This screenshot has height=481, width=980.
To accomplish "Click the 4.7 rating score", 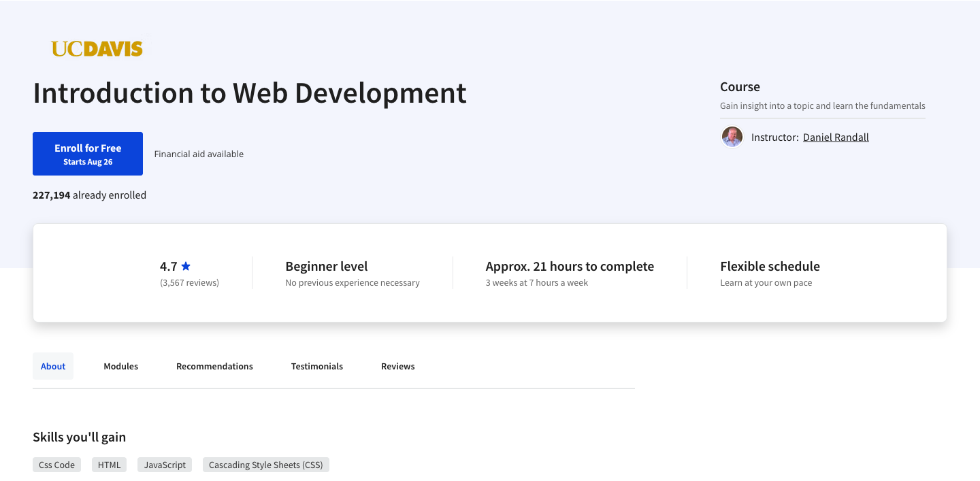I will click(167, 266).
